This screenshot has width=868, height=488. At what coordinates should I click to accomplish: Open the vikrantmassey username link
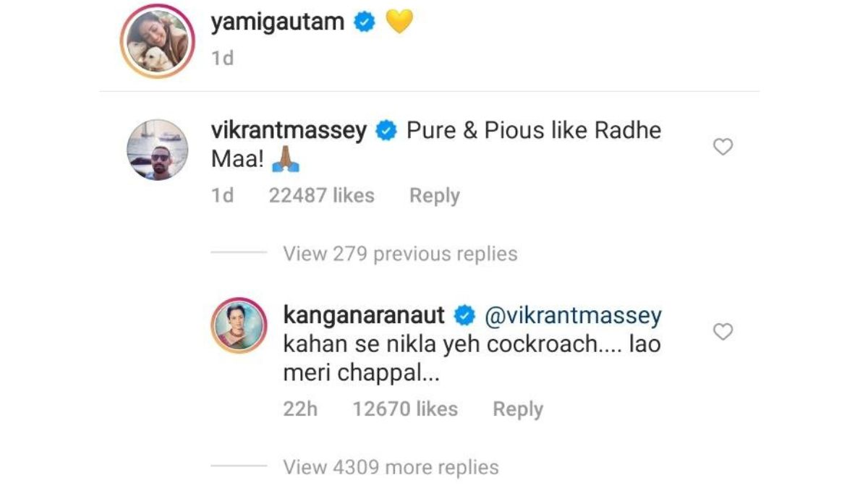[289, 132]
